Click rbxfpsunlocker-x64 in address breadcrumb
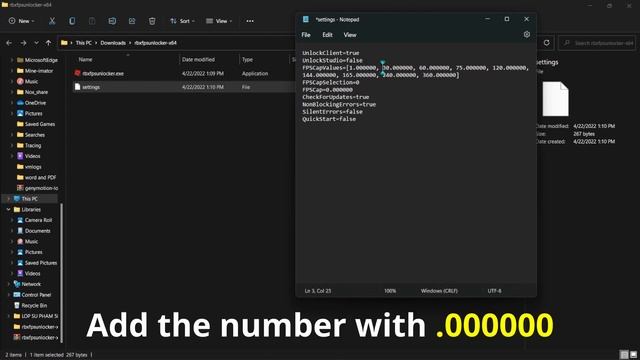Image resolution: width=640 pixels, height=360 pixels. click(x=156, y=43)
